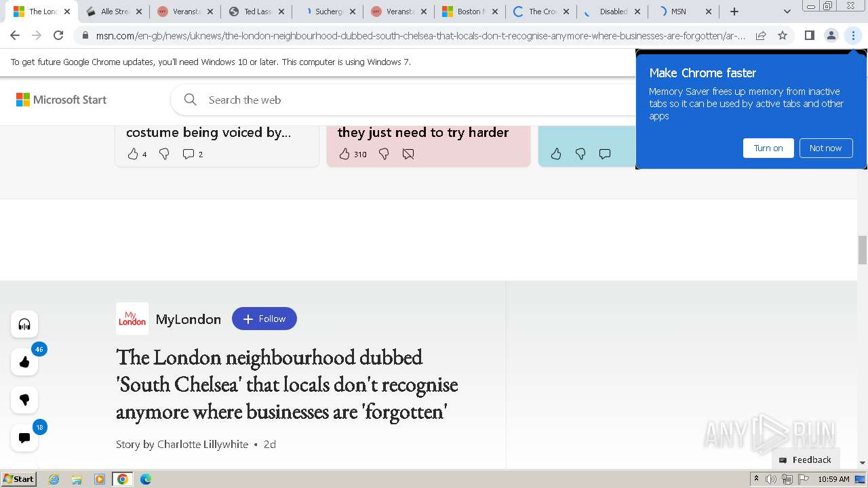Switch to The Crown tab

tap(540, 12)
